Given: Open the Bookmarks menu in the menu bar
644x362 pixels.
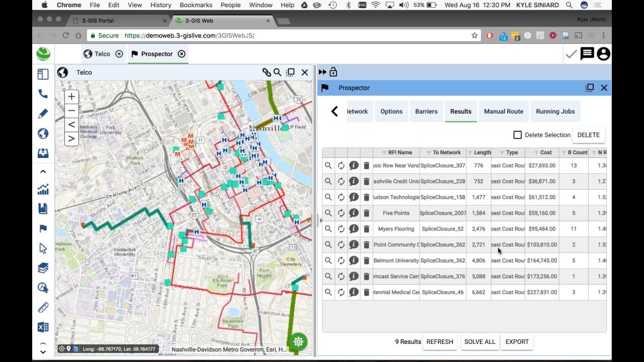Looking at the screenshot, I should tap(196, 5).
